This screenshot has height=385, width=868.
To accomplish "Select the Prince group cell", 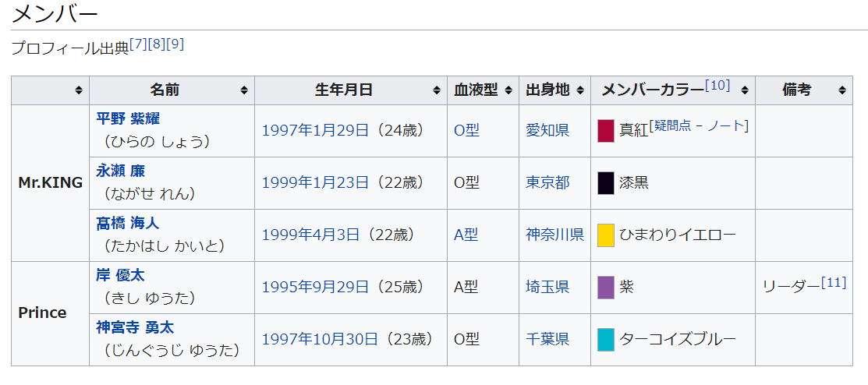I will click(x=51, y=313).
